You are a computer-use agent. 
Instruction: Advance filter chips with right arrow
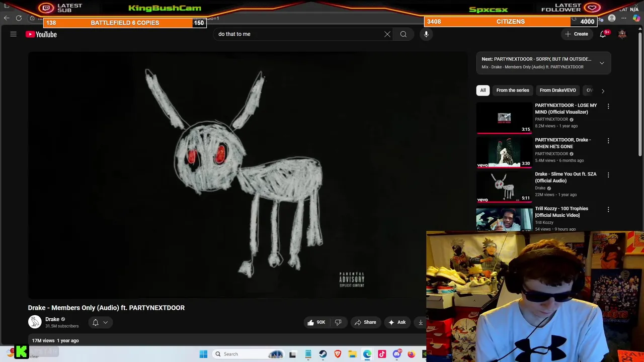pyautogui.click(x=603, y=90)
